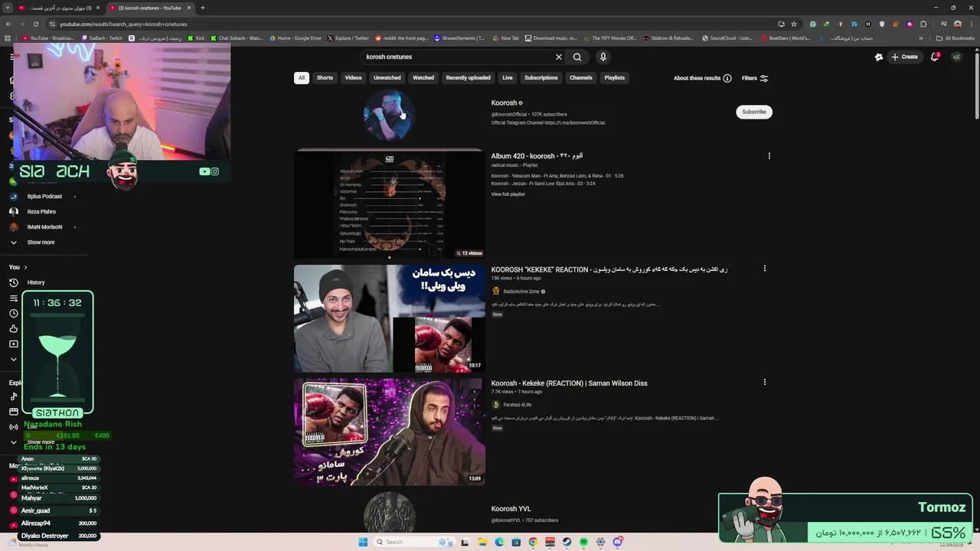The image size is (980, 551).
Task: Open Watch later clock icon in sidebar
Action: coord(13,313)
